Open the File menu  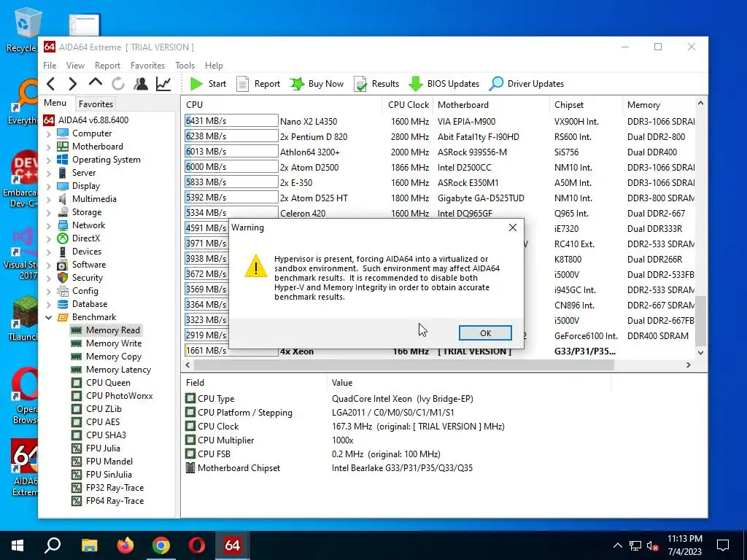50,65
